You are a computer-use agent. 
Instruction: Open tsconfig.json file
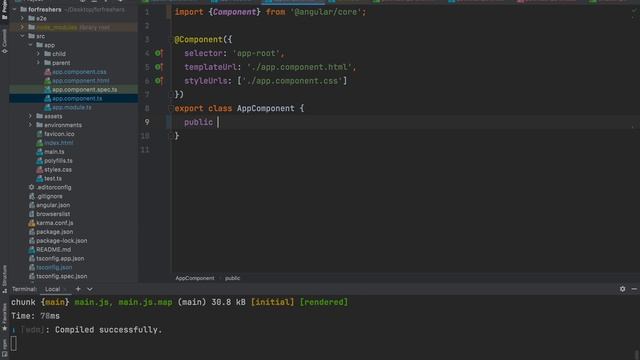54,267
